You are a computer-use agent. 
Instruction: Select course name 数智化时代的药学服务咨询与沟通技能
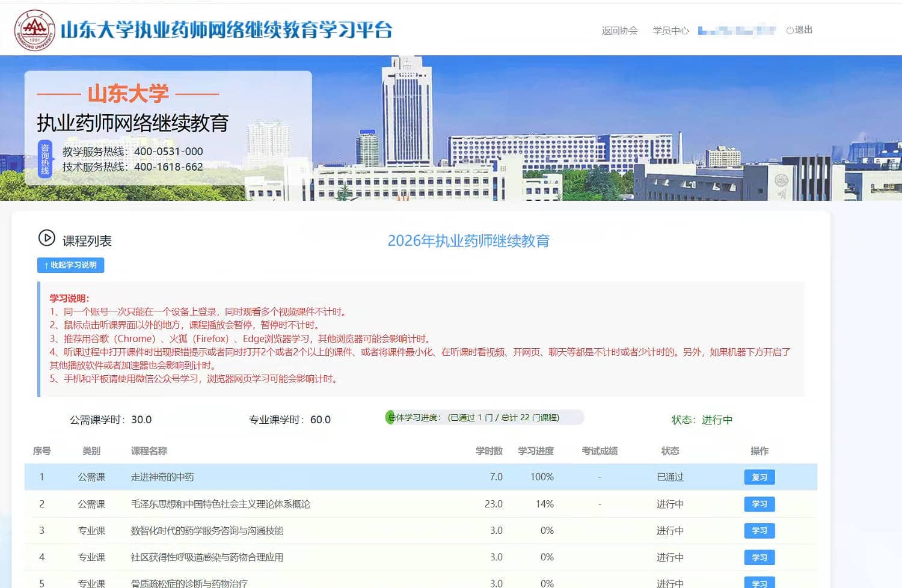click(x=207, y=531)
